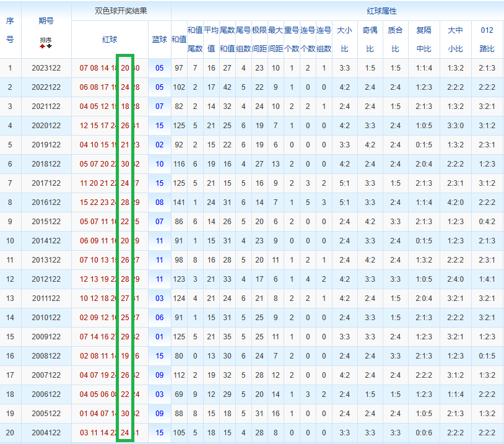Screen dimensions: 504x444
Task: Select issue number 2023122 cell
Action: pos(46,68)
